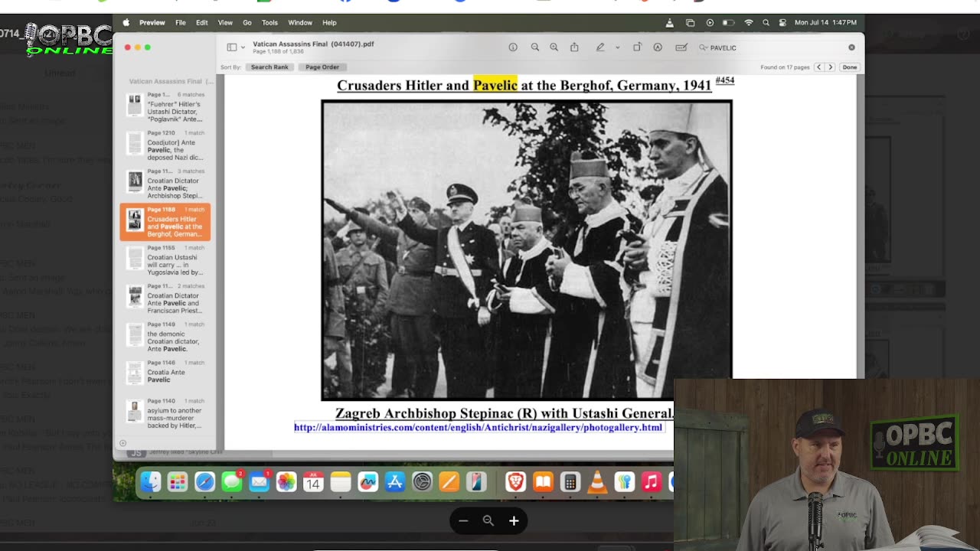Image resolution: width=980 pixels, height=551 pixels.
Task: Open System Settings in the Dock
Action: [x=423, y=481]
